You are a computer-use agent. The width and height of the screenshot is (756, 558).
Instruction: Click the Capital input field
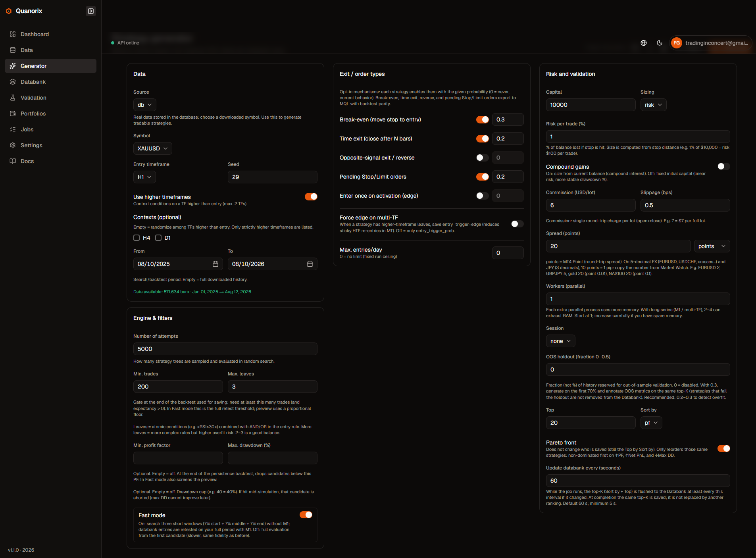click(591, 105)
